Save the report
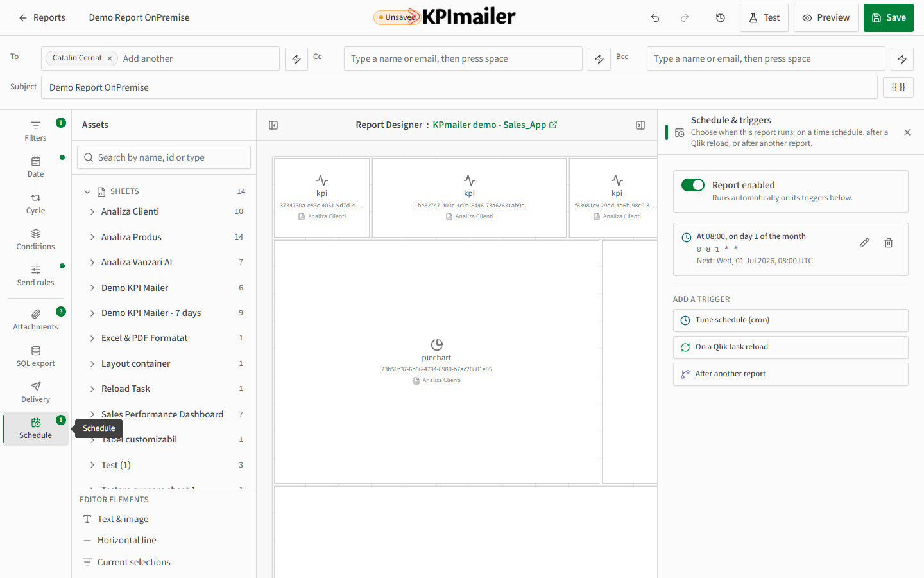The height and width of the screenshot is (578, 924). click(x=889, y=18)
